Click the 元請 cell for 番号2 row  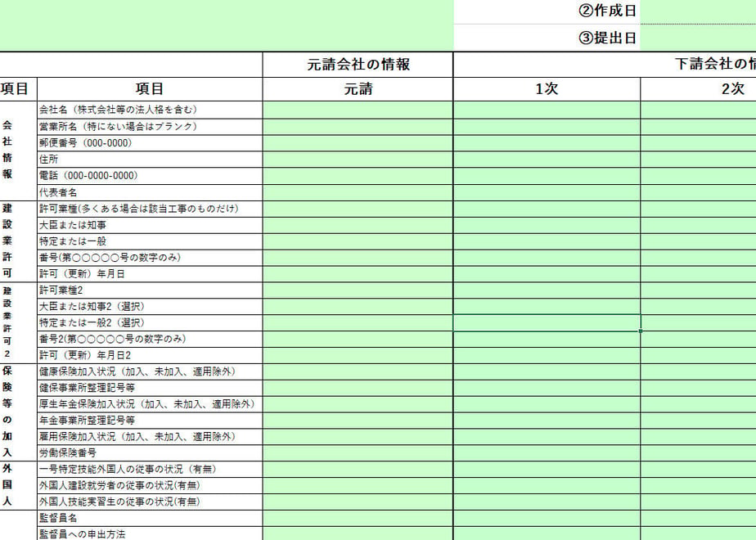[x=358, y=340]
